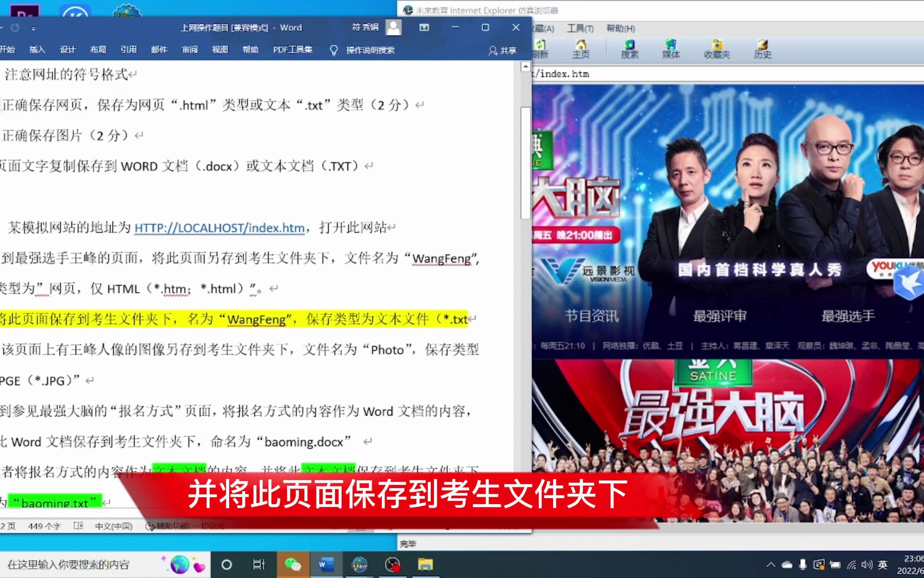The height and width of the screenshot is (578, 924).
Task: Open the 开始 ribbon tab in Word
Action: pyautogui.click(x=7, y=49)
